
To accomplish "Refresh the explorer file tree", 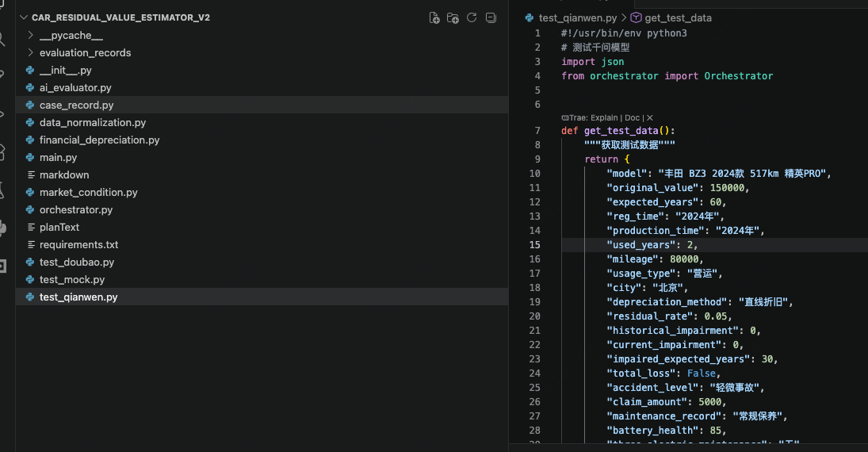I will pyautogui.click(x=472, y=17).
